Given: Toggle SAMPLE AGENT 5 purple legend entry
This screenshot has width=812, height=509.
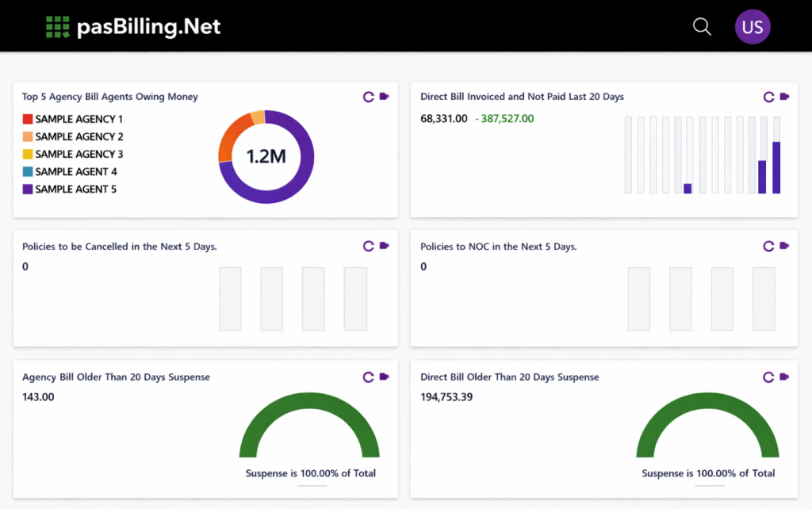Looking at the screenshot, I should click(x=70, y=189).
